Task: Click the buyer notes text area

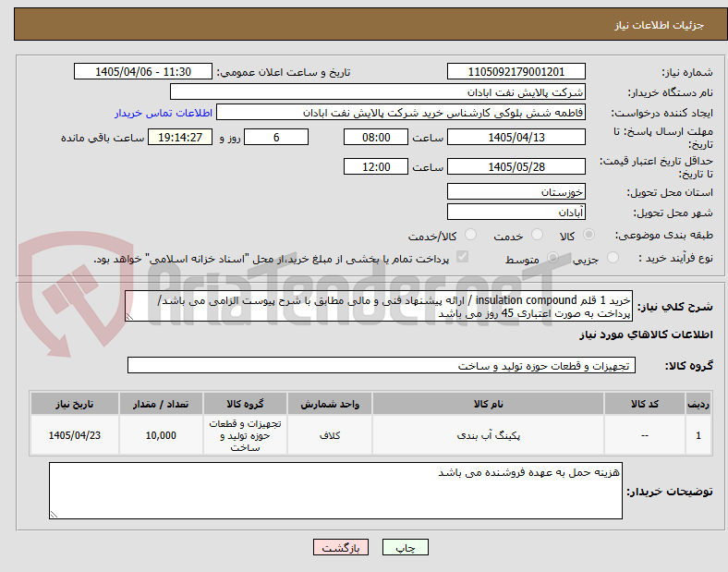Action: (335, 491)
